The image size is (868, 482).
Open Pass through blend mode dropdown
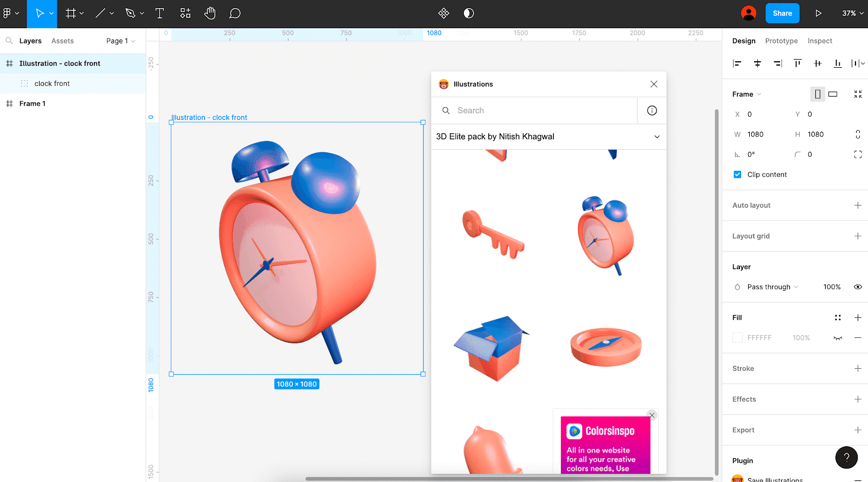click(773, 287)
